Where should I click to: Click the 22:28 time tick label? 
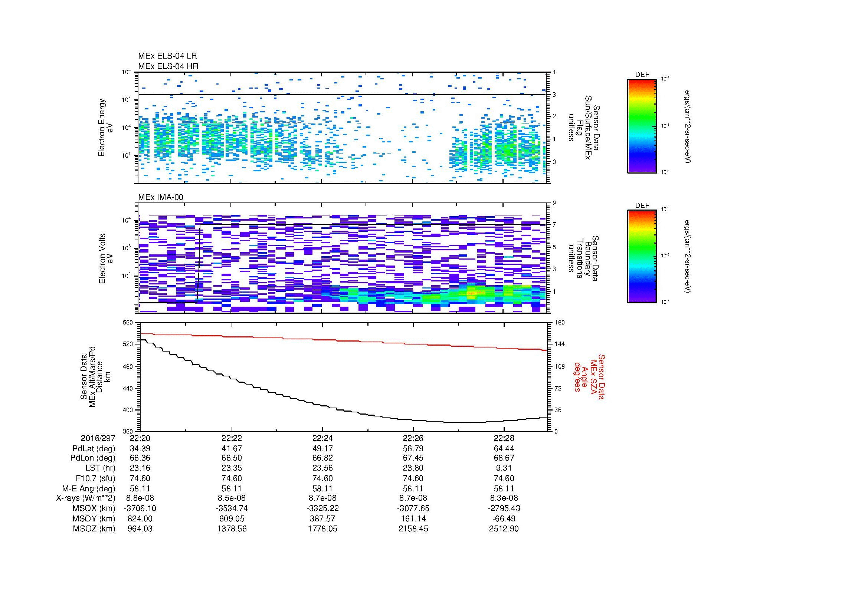(x=504, y=438)
